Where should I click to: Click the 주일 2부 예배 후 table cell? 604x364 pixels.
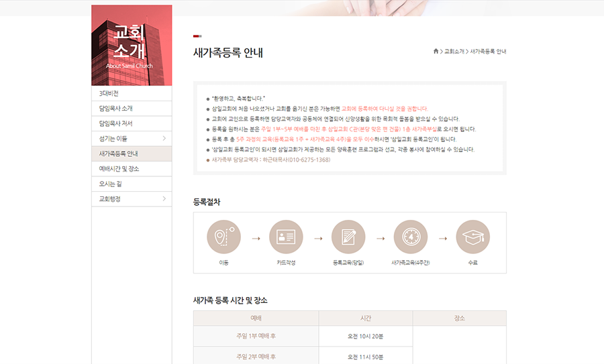click(x=256, y=357)
